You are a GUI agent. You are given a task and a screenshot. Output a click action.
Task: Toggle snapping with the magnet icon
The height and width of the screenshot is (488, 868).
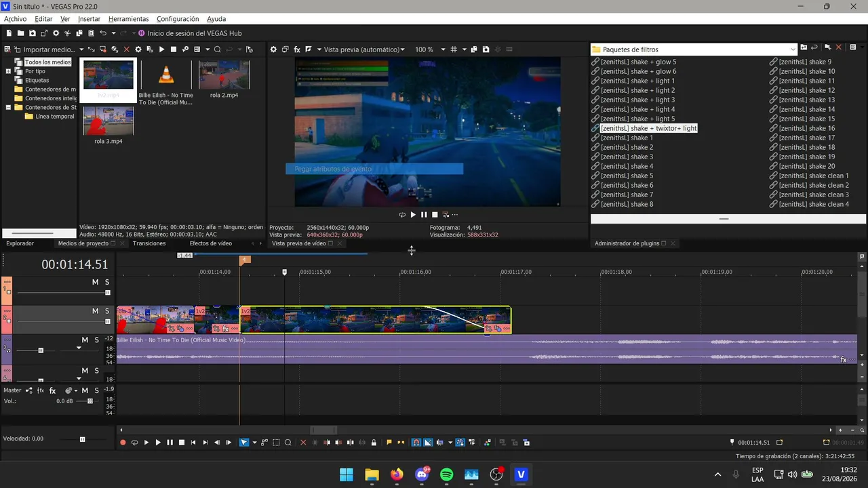[416, 443]
